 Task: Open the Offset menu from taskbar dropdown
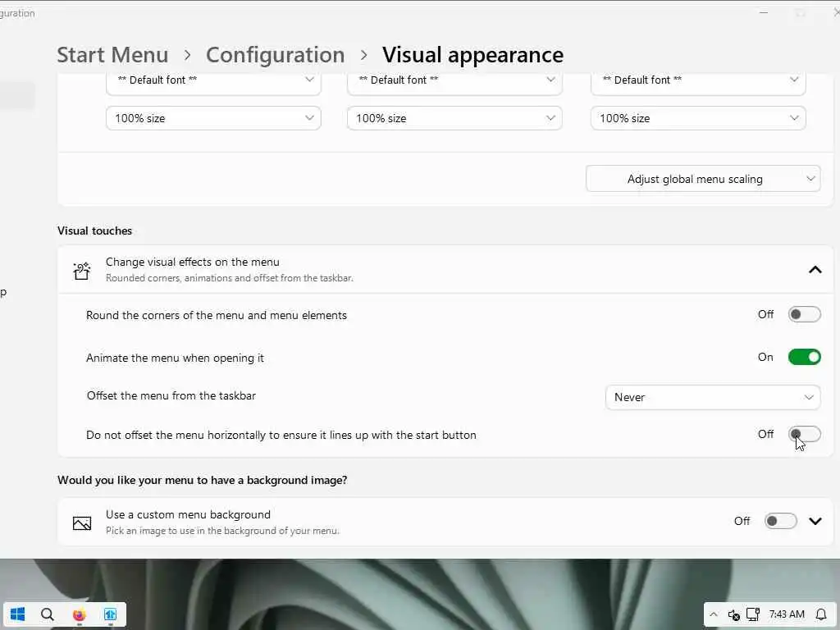click(712, 397)
